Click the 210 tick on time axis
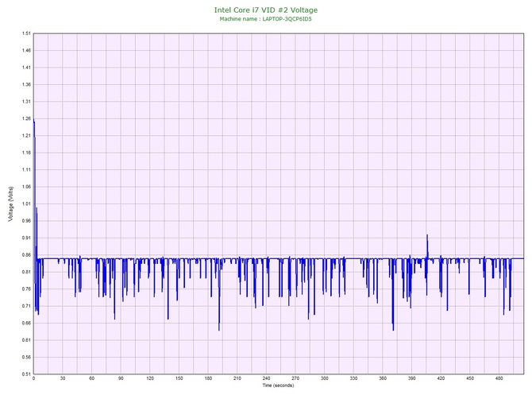This screenshot has height=399, width=532. tap(237, 378)
